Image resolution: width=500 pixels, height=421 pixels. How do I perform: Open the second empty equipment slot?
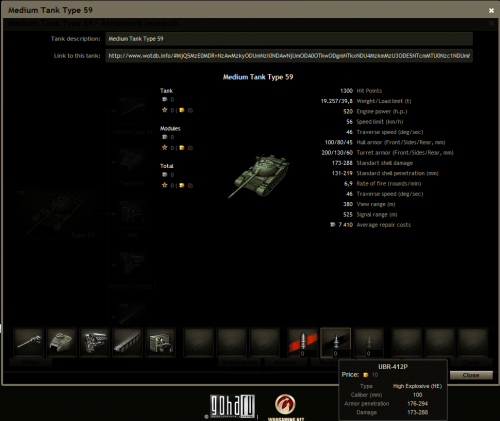click(232, 342)
